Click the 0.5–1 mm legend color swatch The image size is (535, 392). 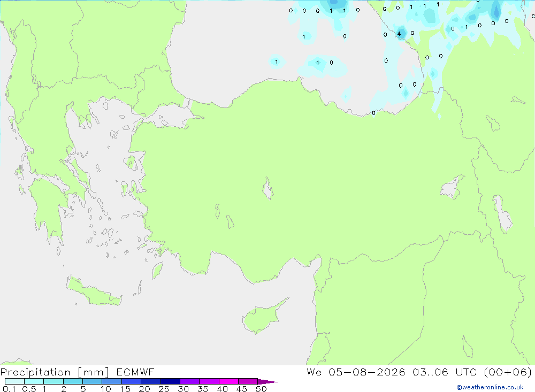click(34, 381)
